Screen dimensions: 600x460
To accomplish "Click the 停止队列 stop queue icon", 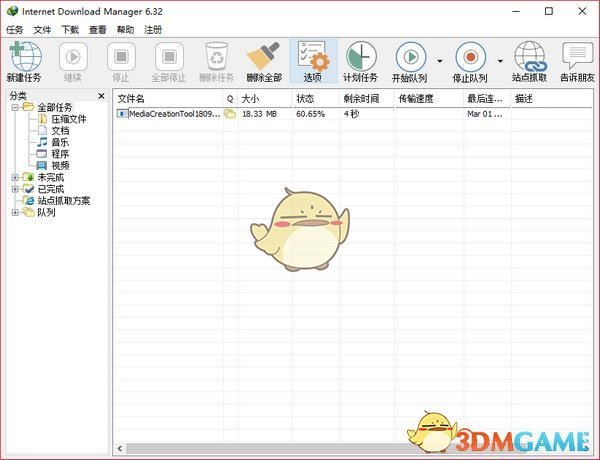I will pos(471,57).
